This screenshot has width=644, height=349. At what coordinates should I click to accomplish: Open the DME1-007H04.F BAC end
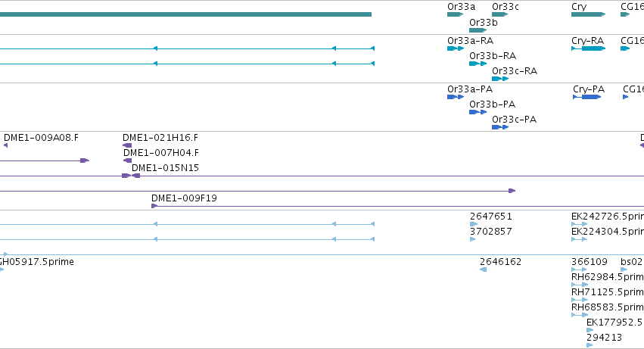tap(127, 160)
